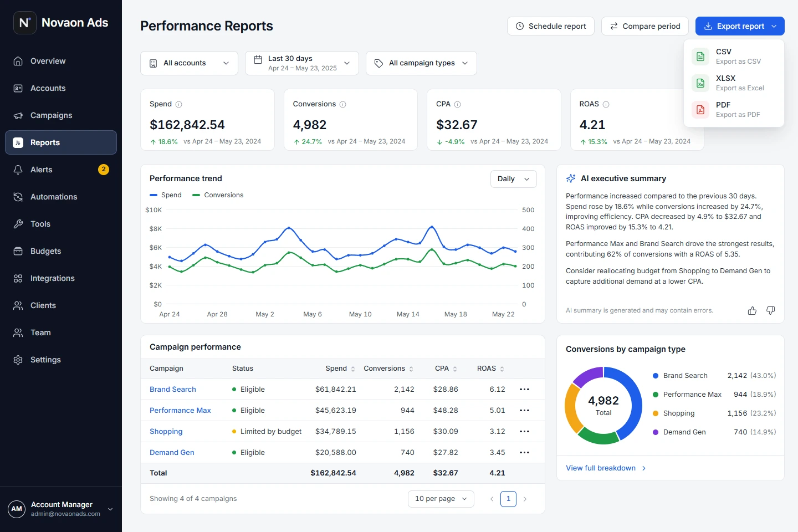Open the Demand Gen campaign link
The image size is (798, 532).
[x=172, y=453]
